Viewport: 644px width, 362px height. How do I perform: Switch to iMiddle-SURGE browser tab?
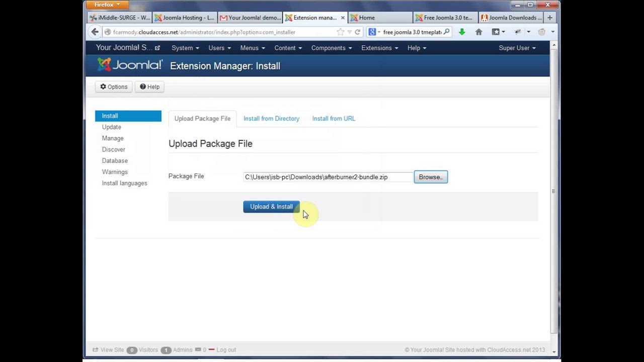coord(119,18)
